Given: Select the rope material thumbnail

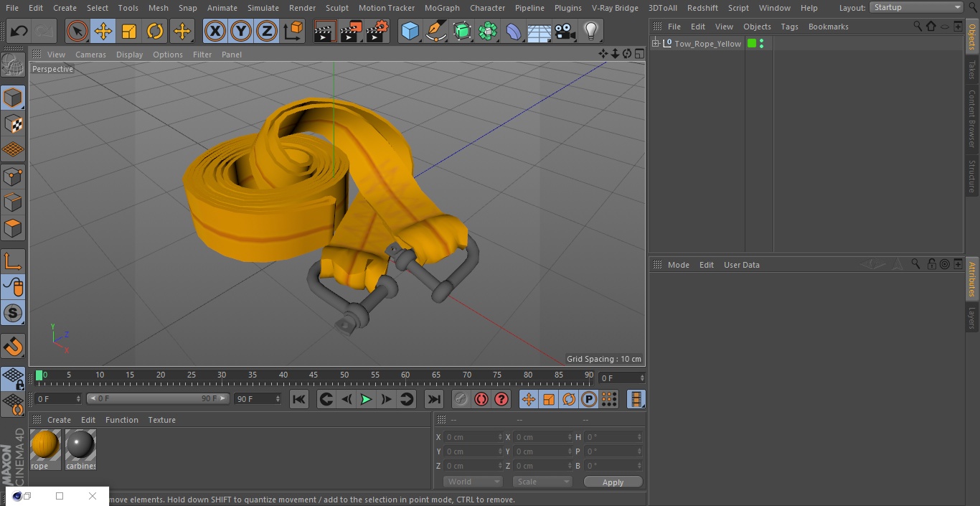Looking at the screenshot, I should 45,445.
